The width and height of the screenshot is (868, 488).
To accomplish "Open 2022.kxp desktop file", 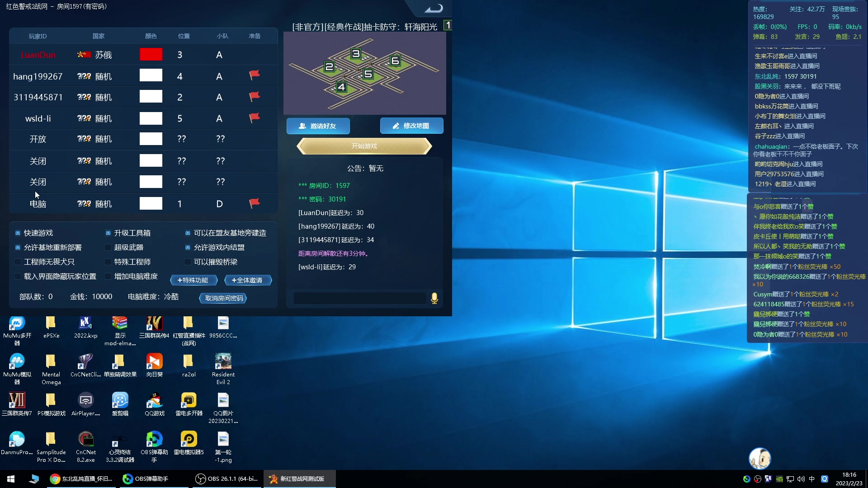I will tap(85, 328).
